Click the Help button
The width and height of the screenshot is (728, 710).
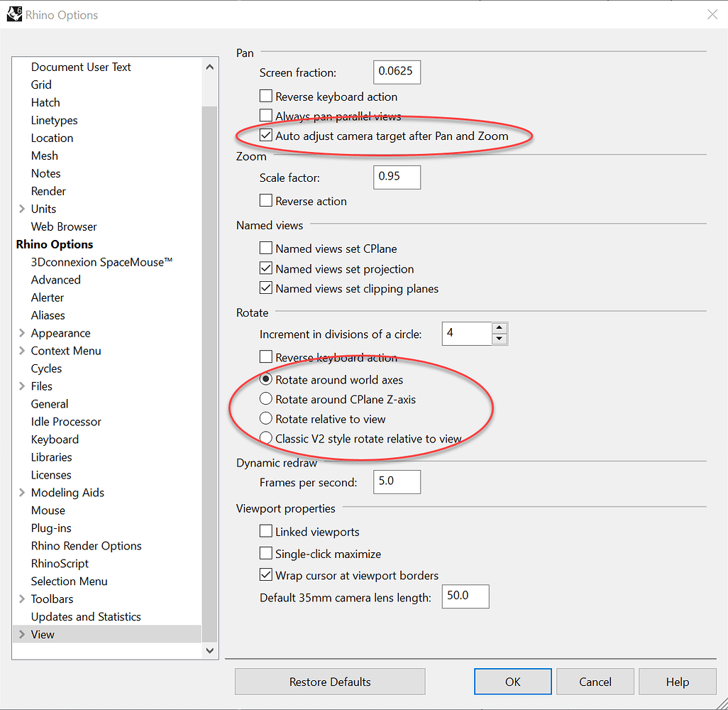(x=677, y=681)
